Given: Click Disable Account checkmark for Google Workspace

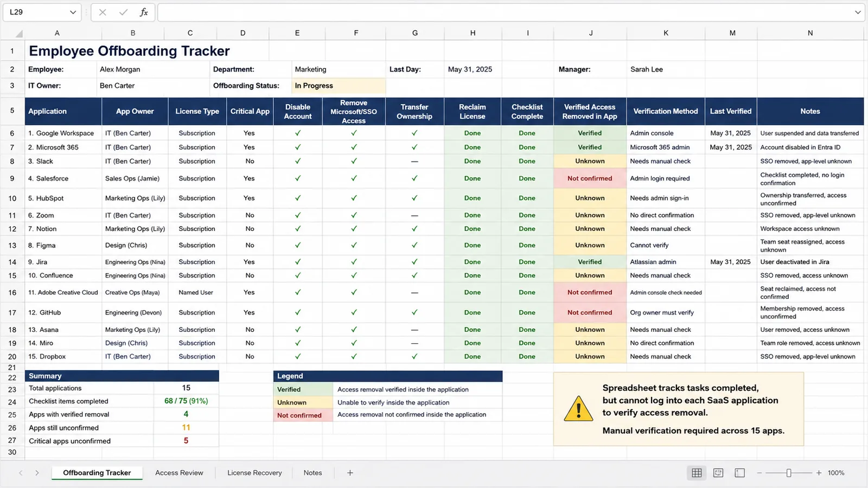Looking at the screenshot, I should tap(298, 133).
